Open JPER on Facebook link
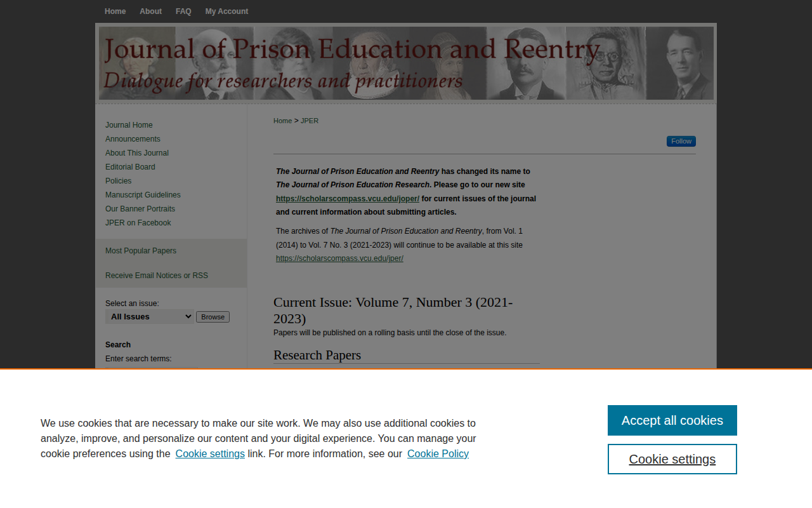Screen dimensions: 812x508 pos(138,223)
